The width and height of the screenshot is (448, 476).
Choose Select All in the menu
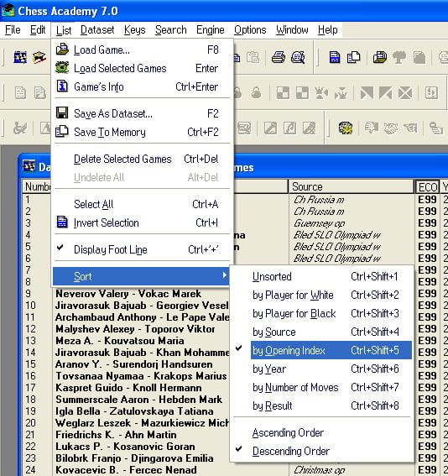click(x=142, y=204)
